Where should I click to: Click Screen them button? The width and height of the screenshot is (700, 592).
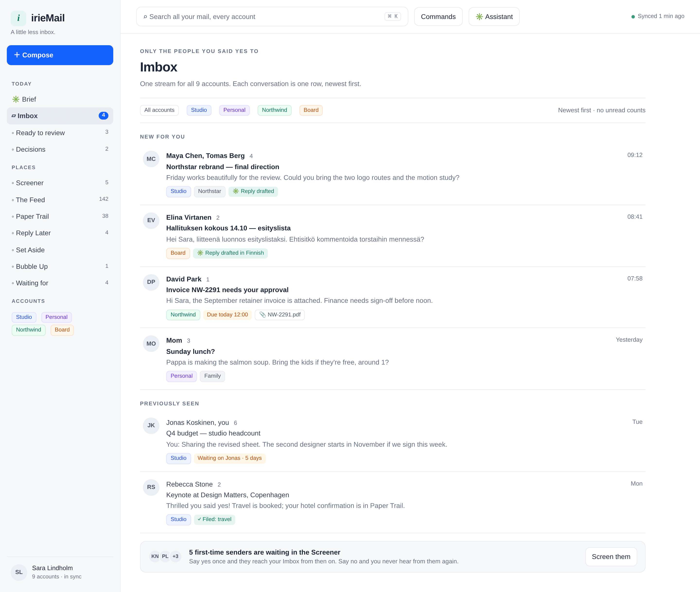click(611, 557)
